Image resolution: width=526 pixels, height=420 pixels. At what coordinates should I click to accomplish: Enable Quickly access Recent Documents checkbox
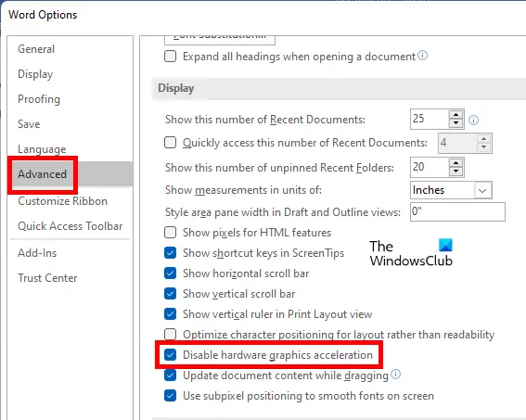coord(171,143)
